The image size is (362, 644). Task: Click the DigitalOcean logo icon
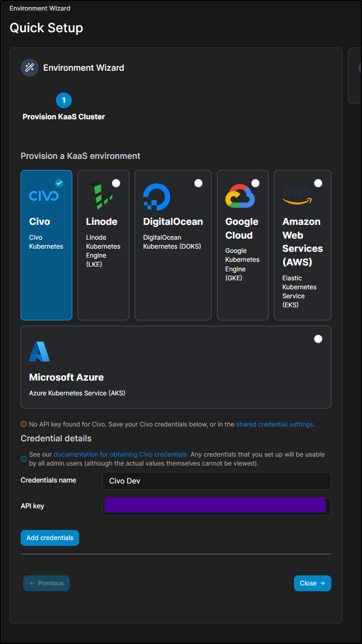point(157,197)
